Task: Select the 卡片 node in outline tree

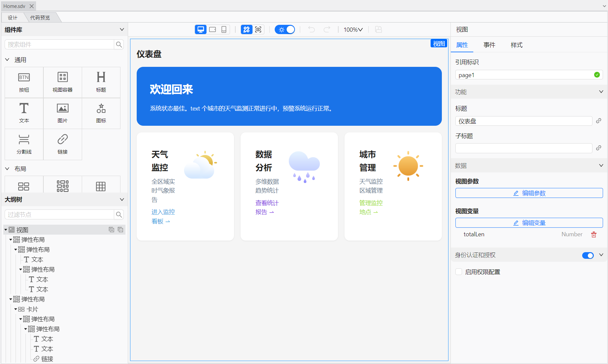Action: click(32, 309)
